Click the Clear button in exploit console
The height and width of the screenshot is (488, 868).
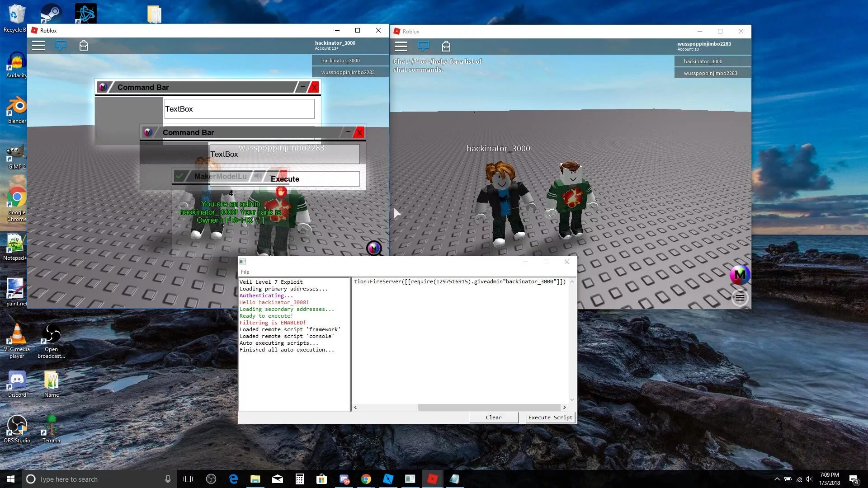[494, 417]
